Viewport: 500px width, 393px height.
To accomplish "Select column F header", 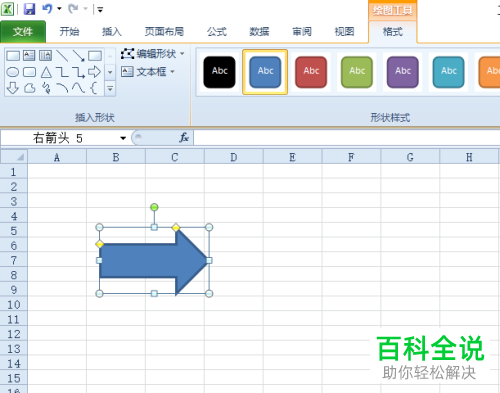I will coord(351,157).
